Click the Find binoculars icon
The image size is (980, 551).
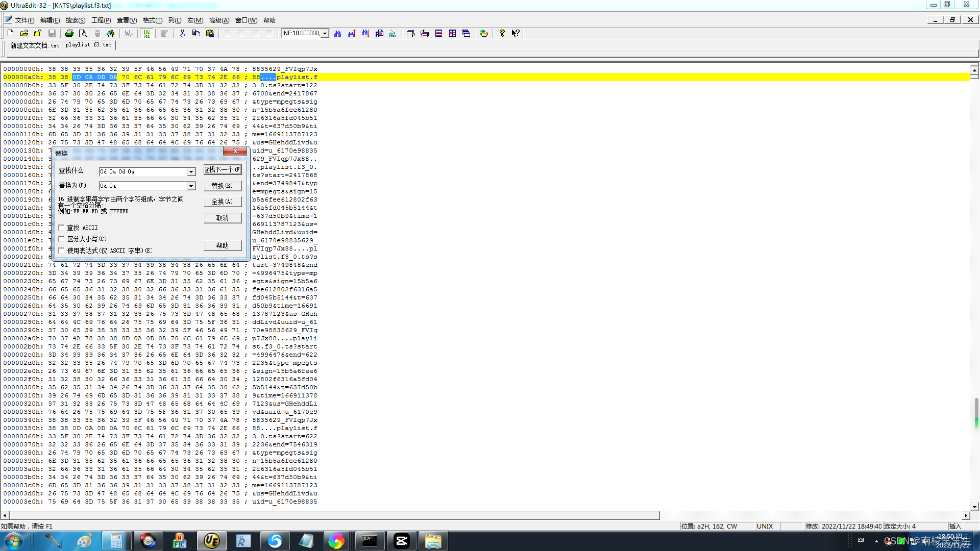(x=337, y=33)
